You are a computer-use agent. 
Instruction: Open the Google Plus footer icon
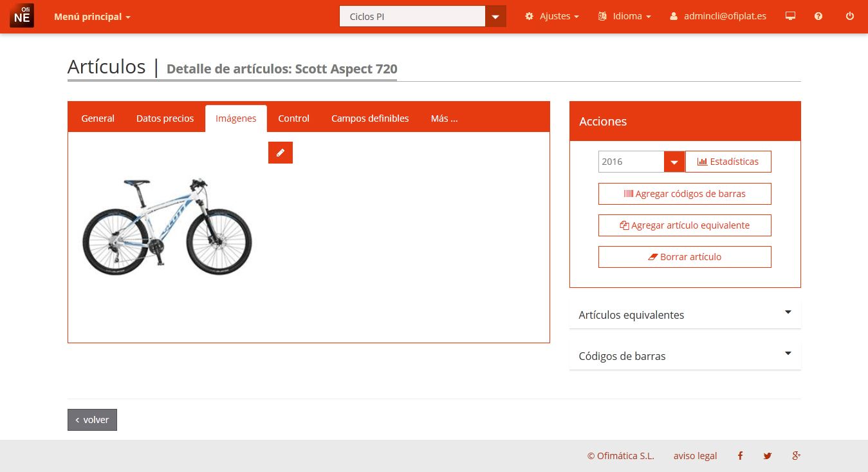pyautogui.click(x=796, y=456)
